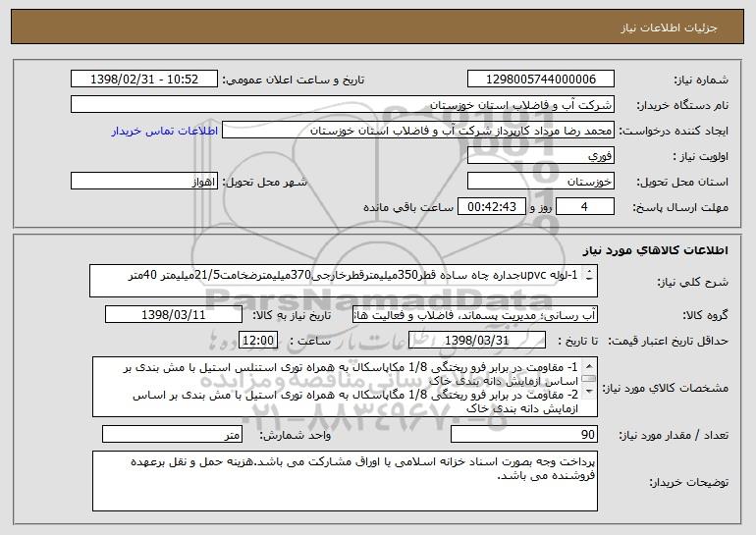The height and width of the screenshot is (535, 756).
Task: Click remaining time field 00:42:43
Action: [491, 206]
